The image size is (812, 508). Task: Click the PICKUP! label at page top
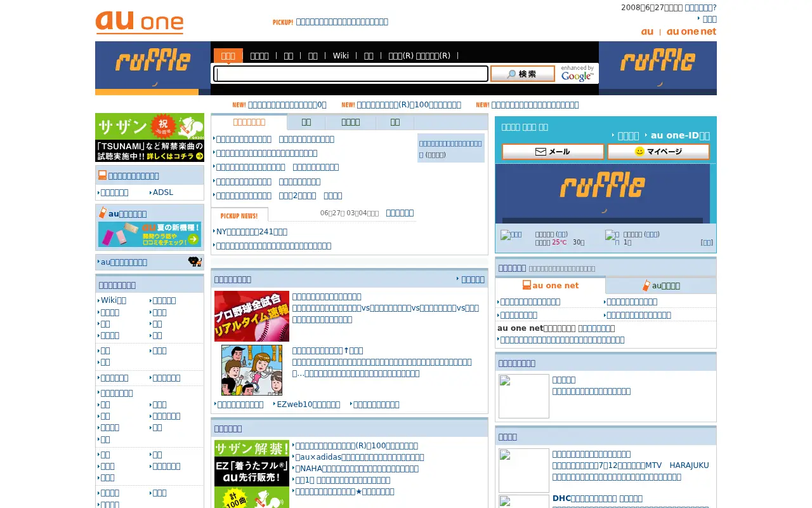point(283,22)
